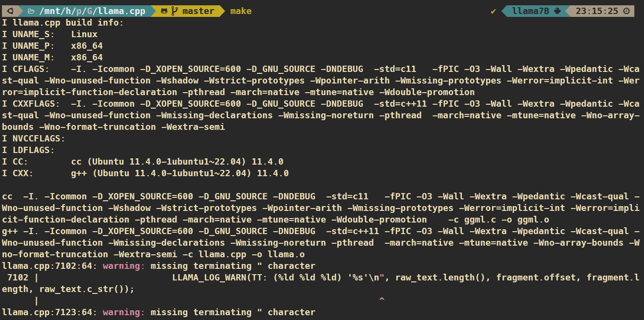Click the Python environment icon
The width and height of the screenshot is (644, 320).
[557, 11]
